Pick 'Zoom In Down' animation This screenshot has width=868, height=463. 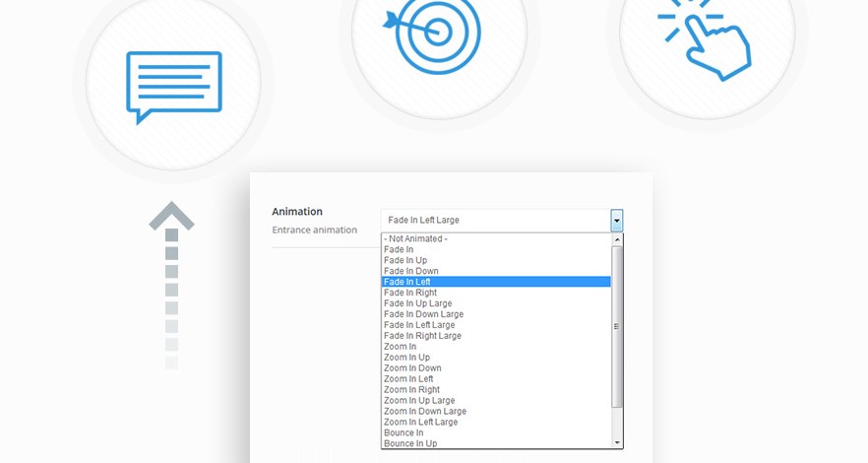496,368
